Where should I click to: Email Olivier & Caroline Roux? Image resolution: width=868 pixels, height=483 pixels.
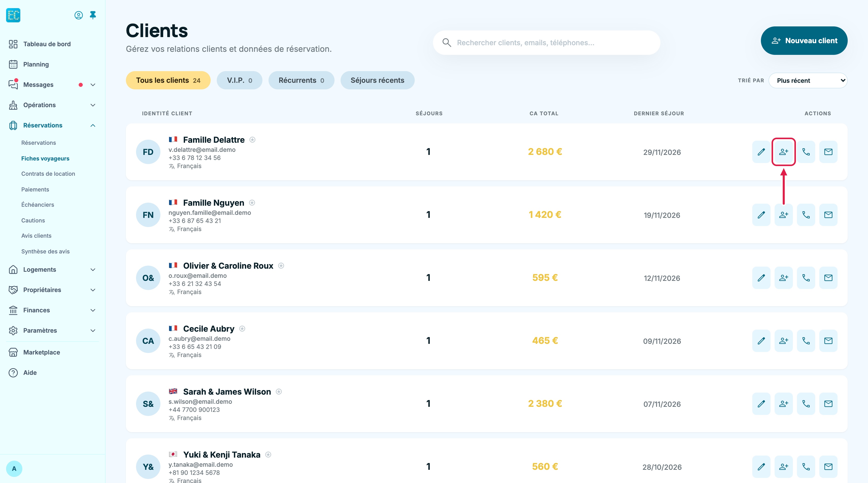828,278
